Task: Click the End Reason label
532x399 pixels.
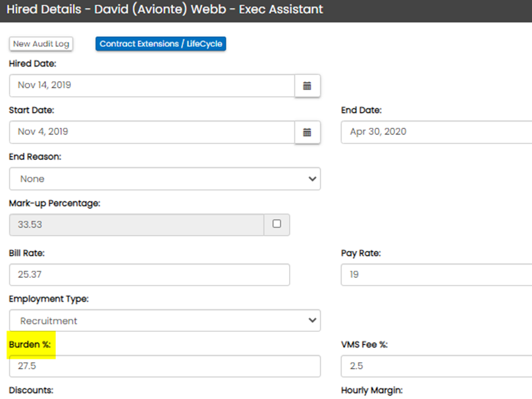Action: [x=36, y=157]
